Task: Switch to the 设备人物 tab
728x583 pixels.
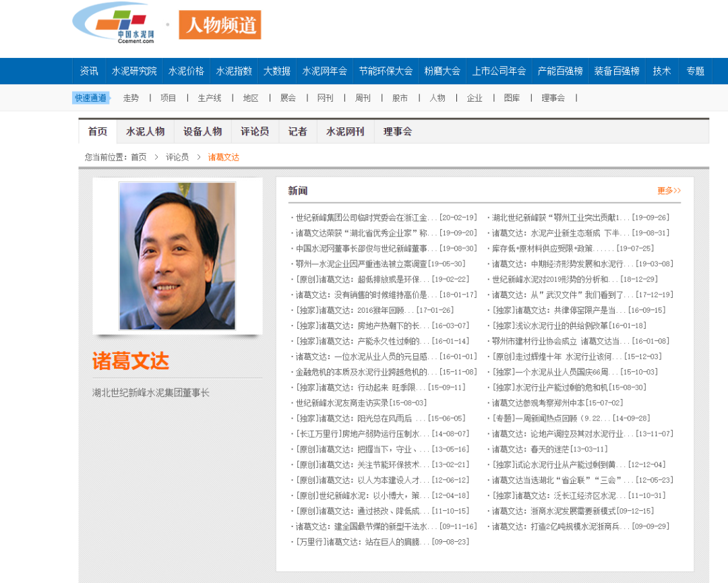Action: [202, 131]
